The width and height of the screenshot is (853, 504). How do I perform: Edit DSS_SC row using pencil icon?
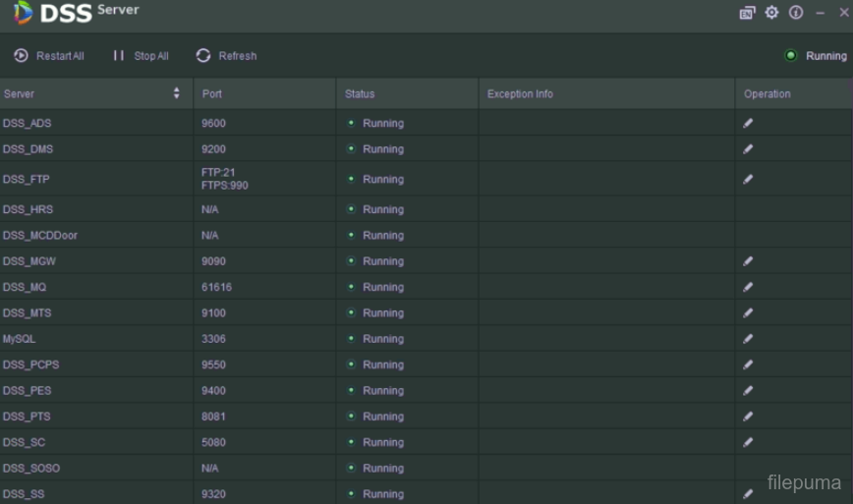pyautogui.click(x=748, y=442)
